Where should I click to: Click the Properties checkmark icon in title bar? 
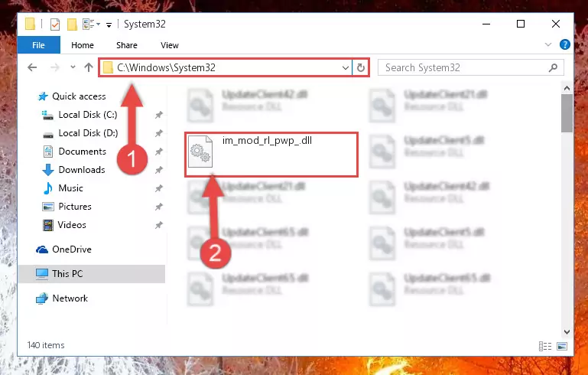[55, 24]
